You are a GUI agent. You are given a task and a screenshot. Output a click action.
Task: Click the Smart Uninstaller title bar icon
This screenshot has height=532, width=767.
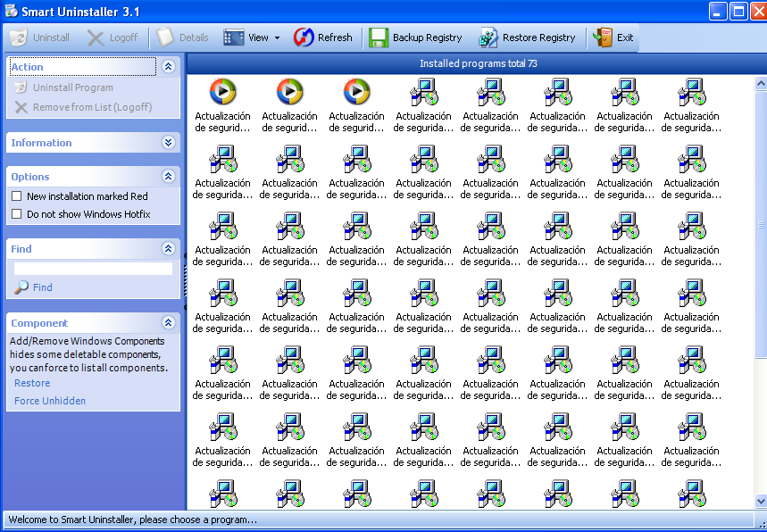10,11
